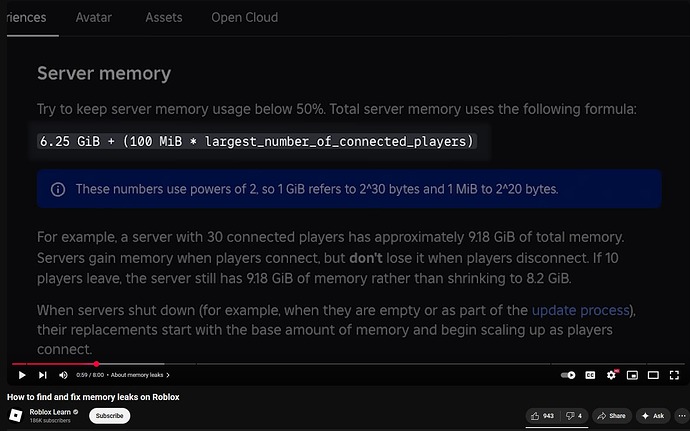690x431 pixels.
Task: Switch to miniplayer mode
Action: point(632,375)
